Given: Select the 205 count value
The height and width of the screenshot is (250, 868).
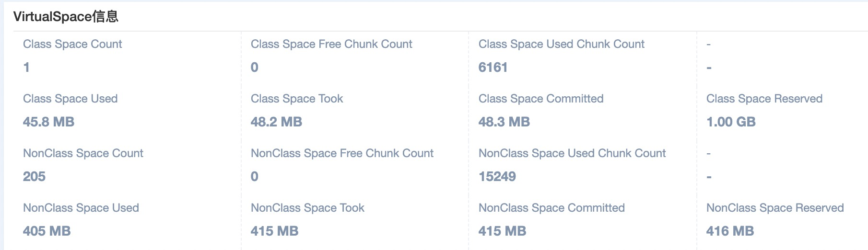Looking at the screenshot, I should (x=34, y=177).
